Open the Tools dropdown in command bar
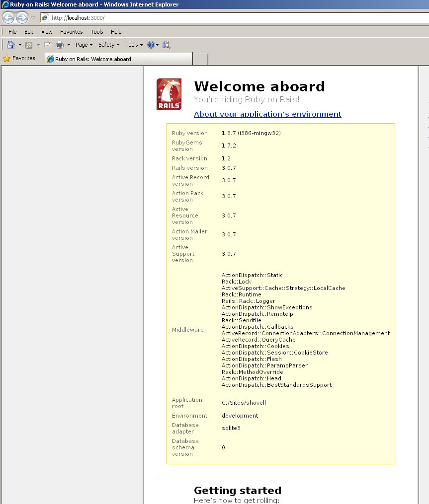Screen dimensions: 429x504 pyautogui.click(x=134, y=45)
